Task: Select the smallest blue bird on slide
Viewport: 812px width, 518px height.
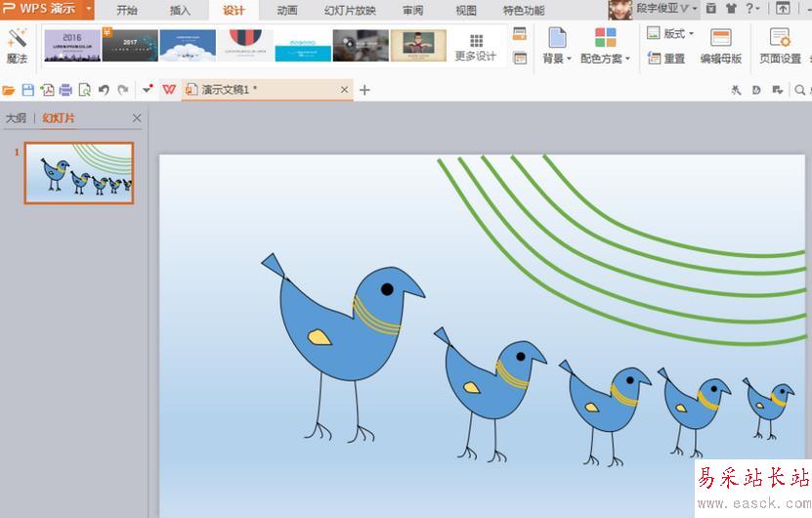Action: [x=768, y=408]
